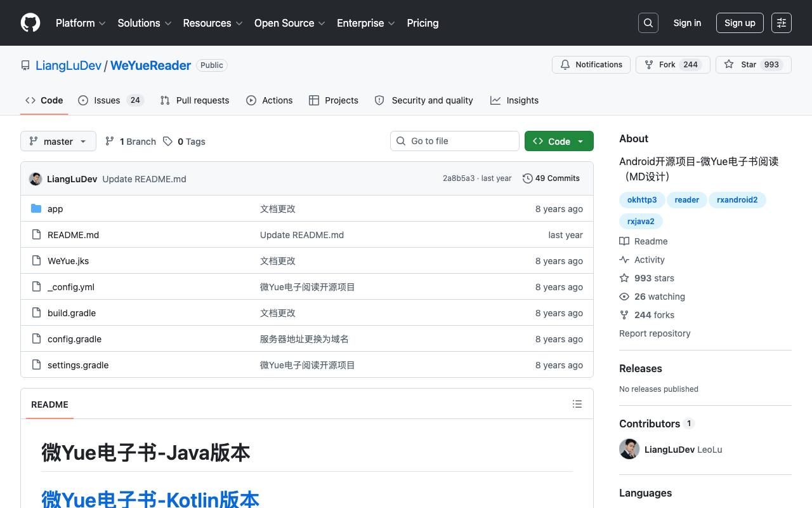Image resolution: width=812 pixels, height=508 pixels.
Task: Switch to the Issues tab
Action: click(x=111, y=100)
